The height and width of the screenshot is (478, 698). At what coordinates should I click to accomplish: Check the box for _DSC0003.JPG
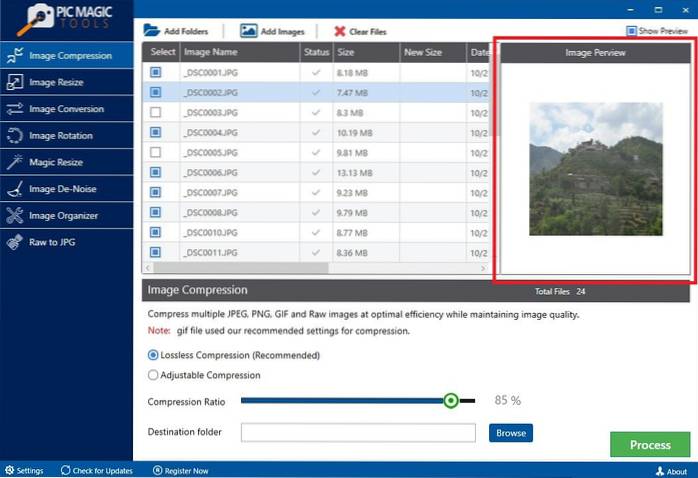(x=155, y=112)
